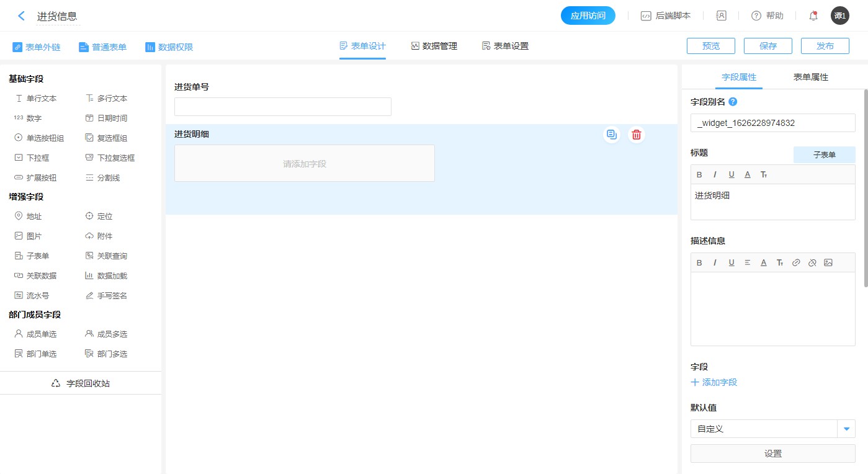Insert image in the 描述信息 editor toolbar
This screenshot has width=868, height=474.
tap(828, 262)
